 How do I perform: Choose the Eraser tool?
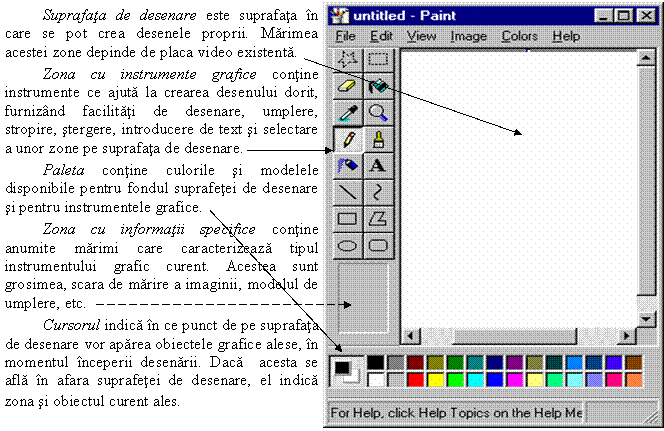click(348, 86)
